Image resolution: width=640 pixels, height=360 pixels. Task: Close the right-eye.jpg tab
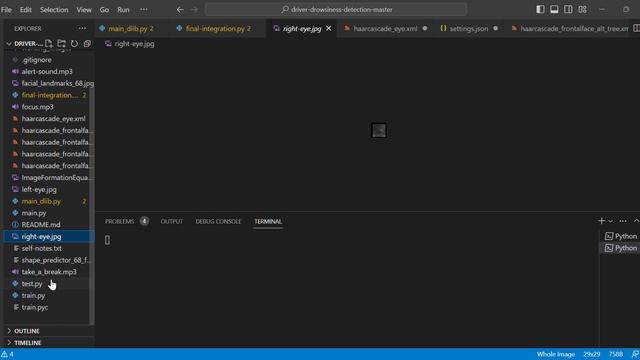click(329, 29)
